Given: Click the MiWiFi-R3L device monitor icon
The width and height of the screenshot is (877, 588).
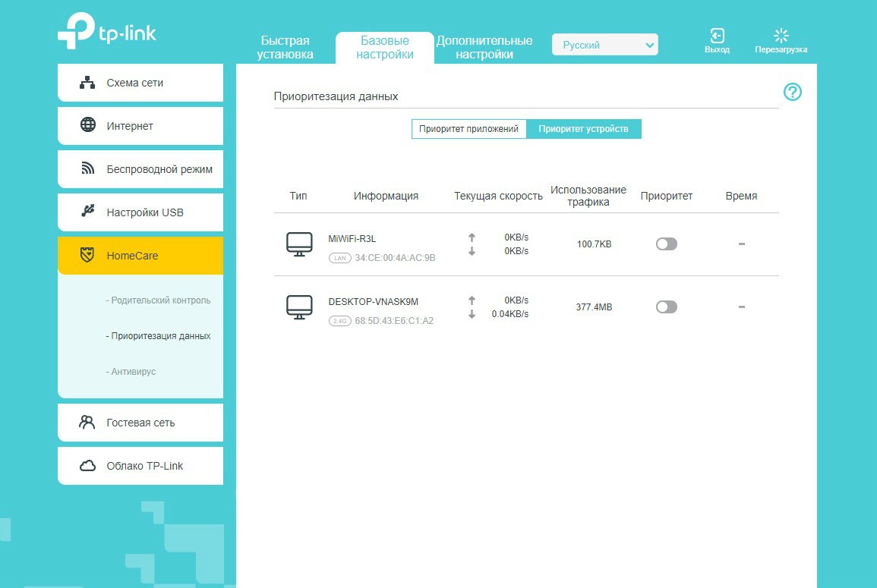Looking at the screenshot, I should [x=299, y=244].
